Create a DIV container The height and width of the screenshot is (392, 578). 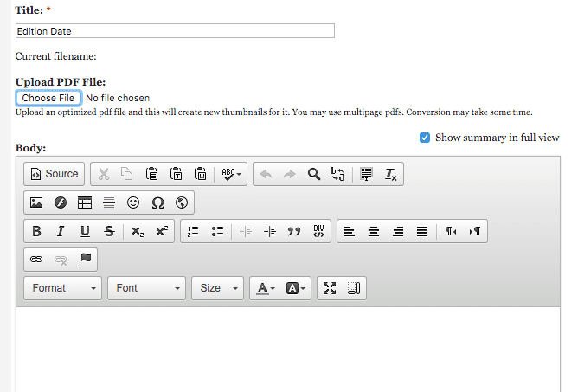[x=318, y=231]
